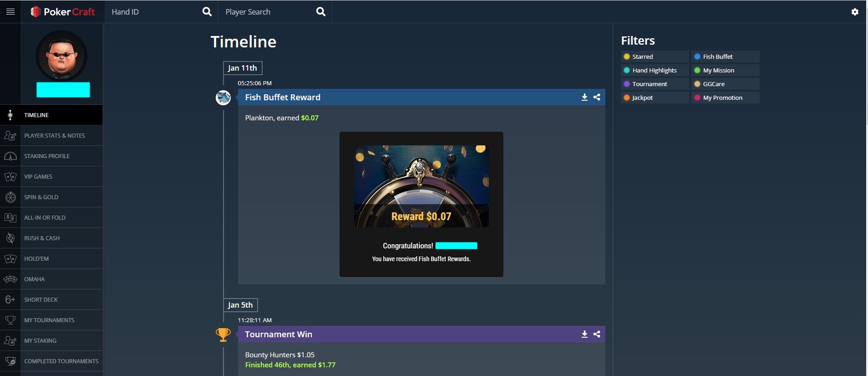Go to My Tournaments in sidebar
The width and height of the screenshot is (868, 376).
pos(49,320)
